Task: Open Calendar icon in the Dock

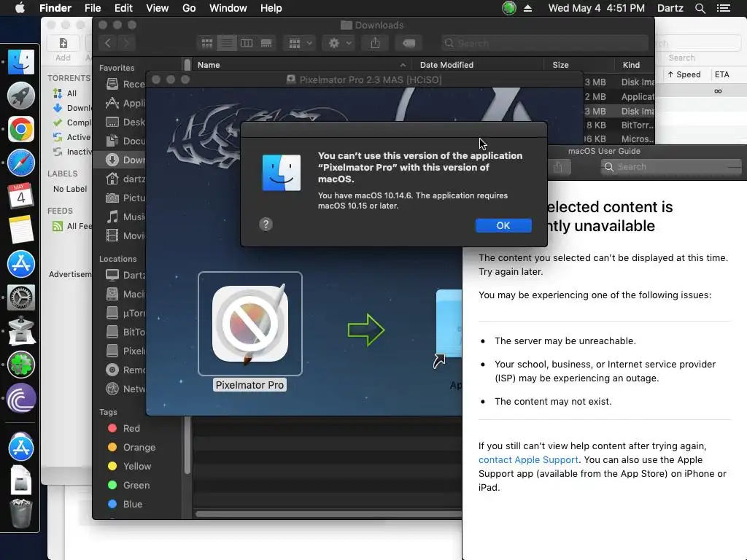Action: (x=21, y=196)
